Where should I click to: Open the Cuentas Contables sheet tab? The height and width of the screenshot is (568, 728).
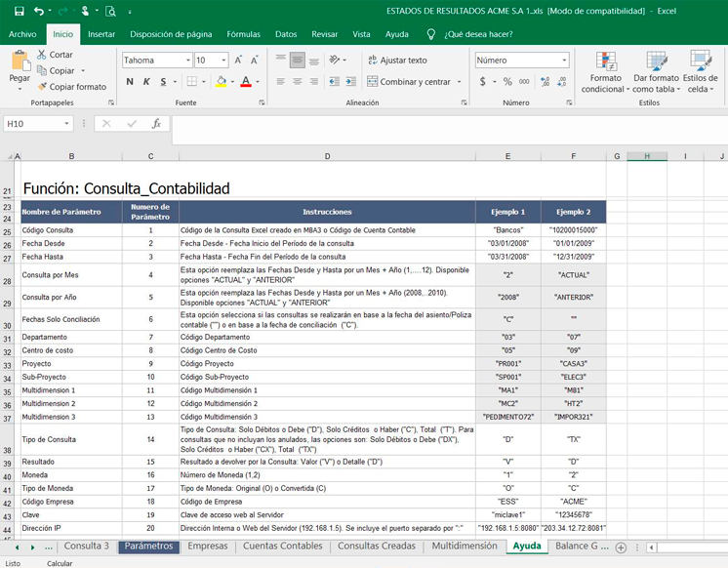282,547
